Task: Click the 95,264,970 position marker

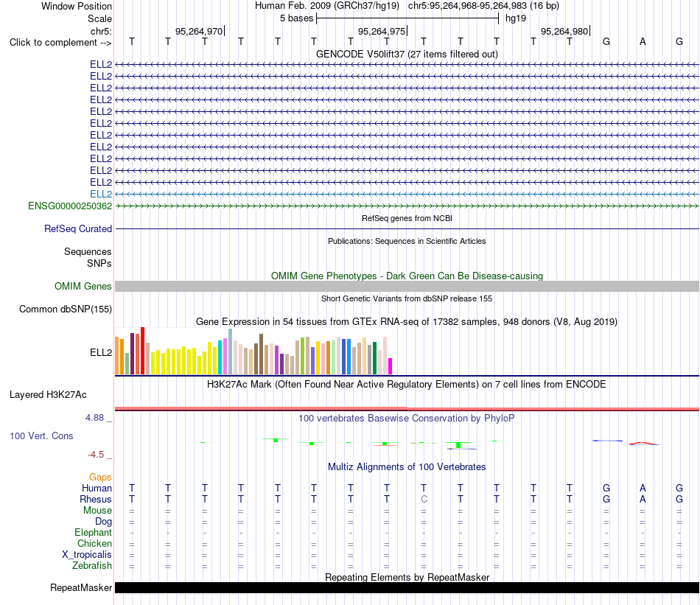Action: click(199, 31)
